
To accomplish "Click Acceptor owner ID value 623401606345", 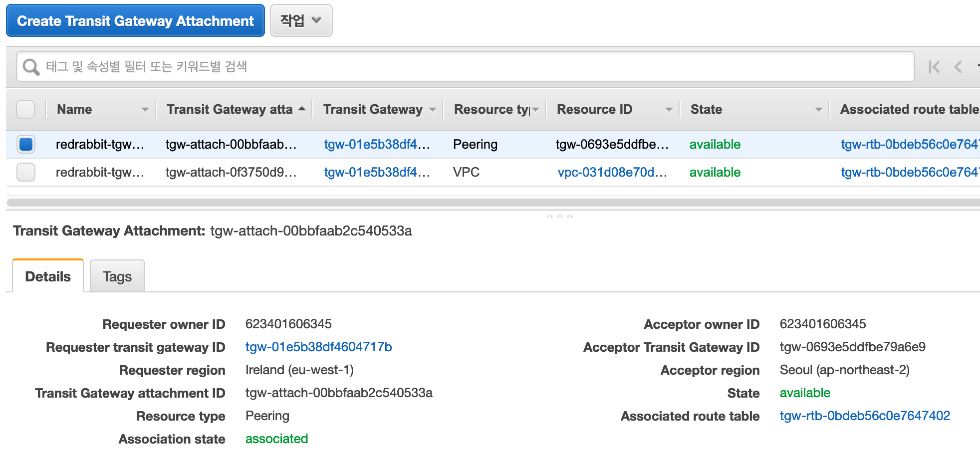I will tap(823, 324).
